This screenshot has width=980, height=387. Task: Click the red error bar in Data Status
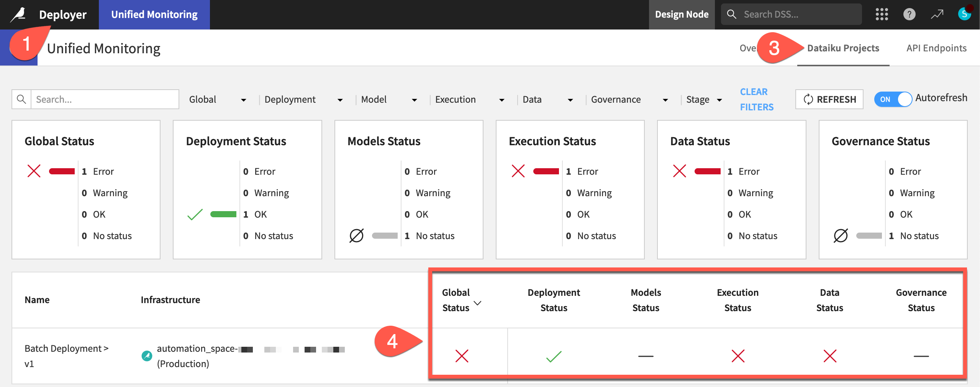click(708, 171)
